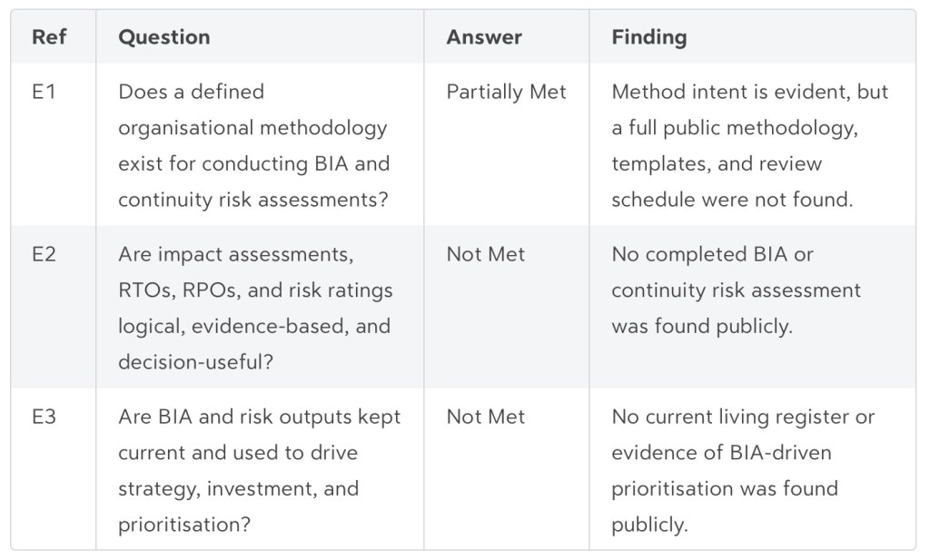Click the question about BIA outputs kept current
This screenshot has width=930, height=560.
(x=259, y=470)
